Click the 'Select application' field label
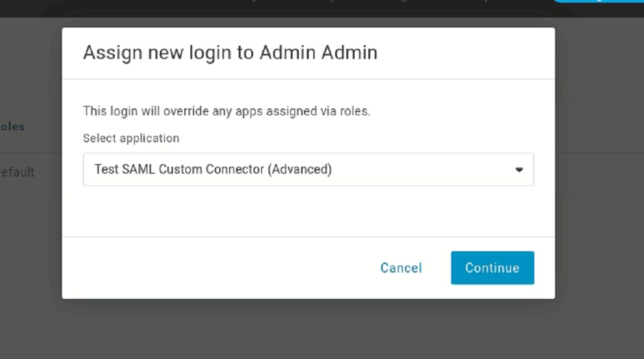The width and height of the screenshot is (644, 359). tap(131, 138)
